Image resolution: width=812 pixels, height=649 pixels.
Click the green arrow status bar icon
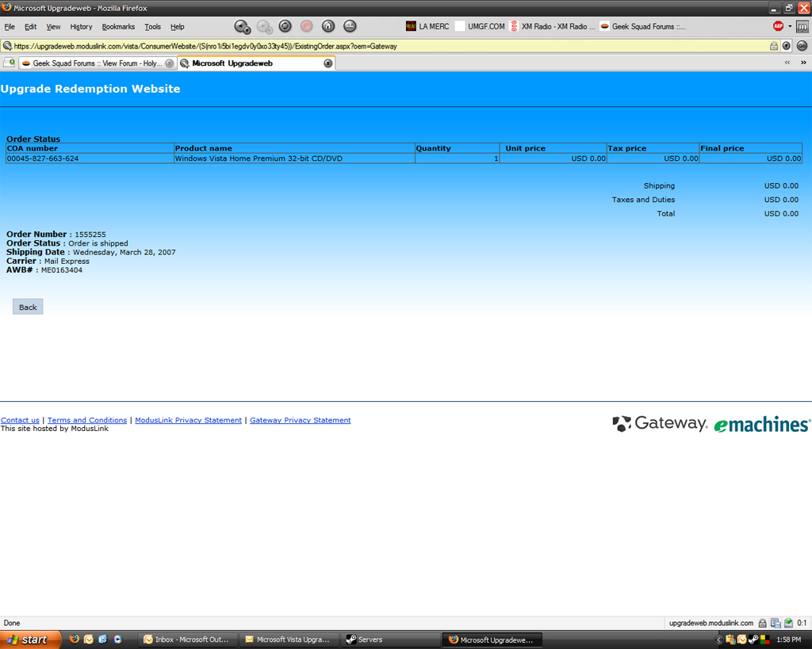(788, 623)
